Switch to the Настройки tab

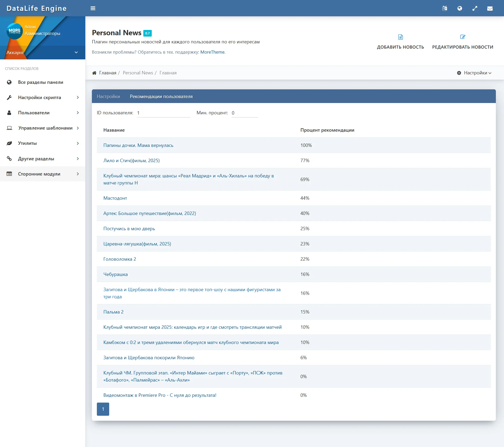tap(108, 96)
